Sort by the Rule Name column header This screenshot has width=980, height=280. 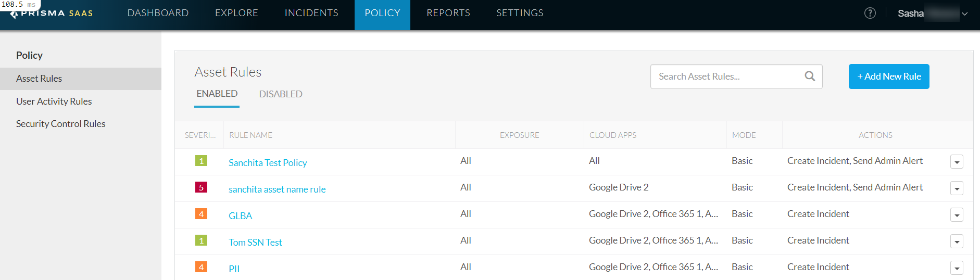251,135
